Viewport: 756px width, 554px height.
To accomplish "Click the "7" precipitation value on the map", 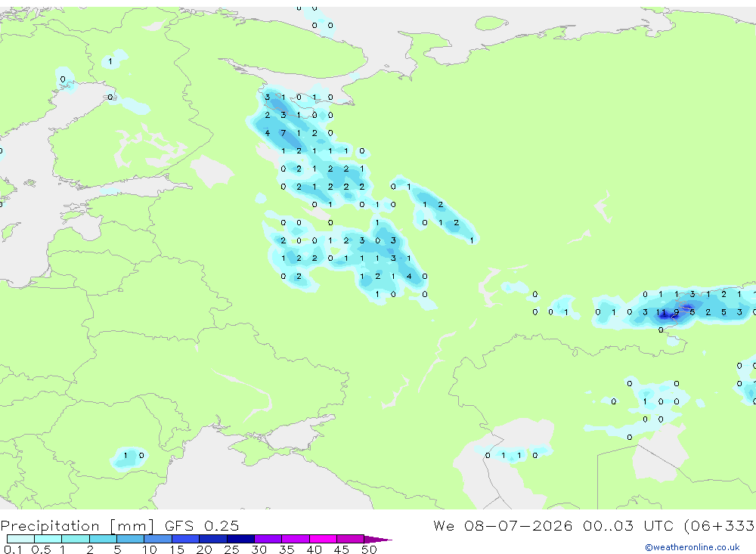I will coord(283,133).
